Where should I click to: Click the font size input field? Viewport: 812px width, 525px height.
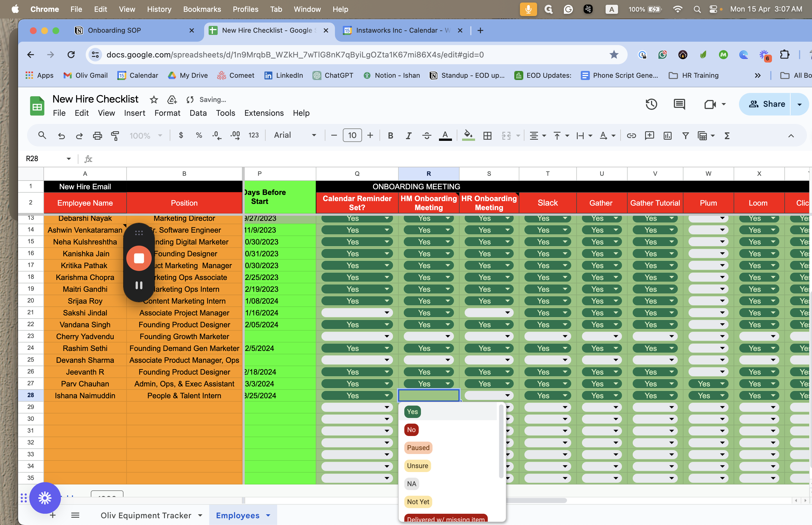(x=352, y=135)
